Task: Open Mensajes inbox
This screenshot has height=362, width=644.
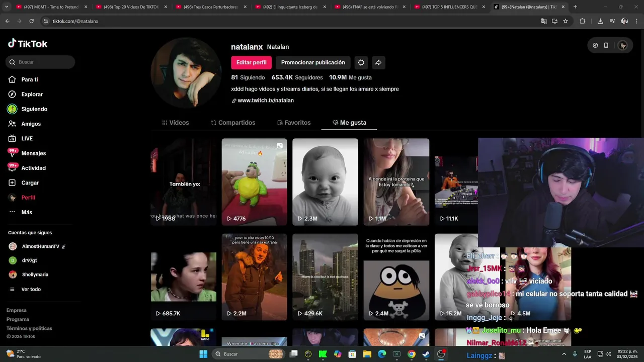Action: click(33, 153)
